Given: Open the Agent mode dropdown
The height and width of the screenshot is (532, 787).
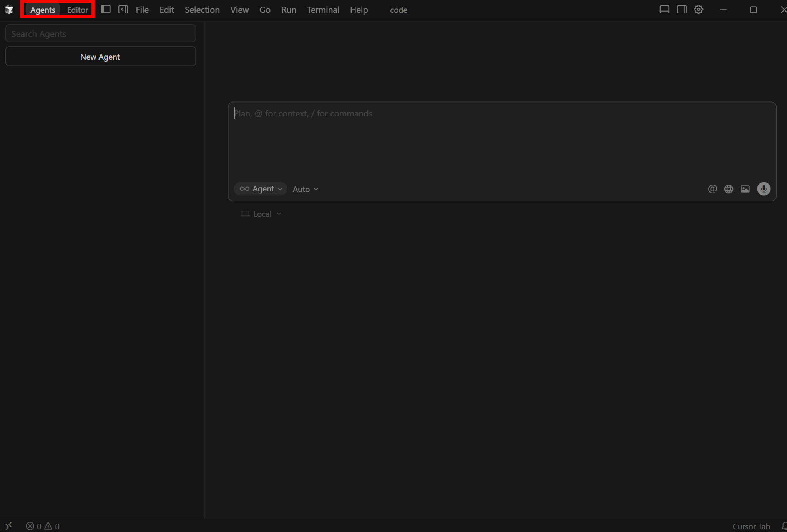Looking at the screenshot, I should tap(261, 189).
